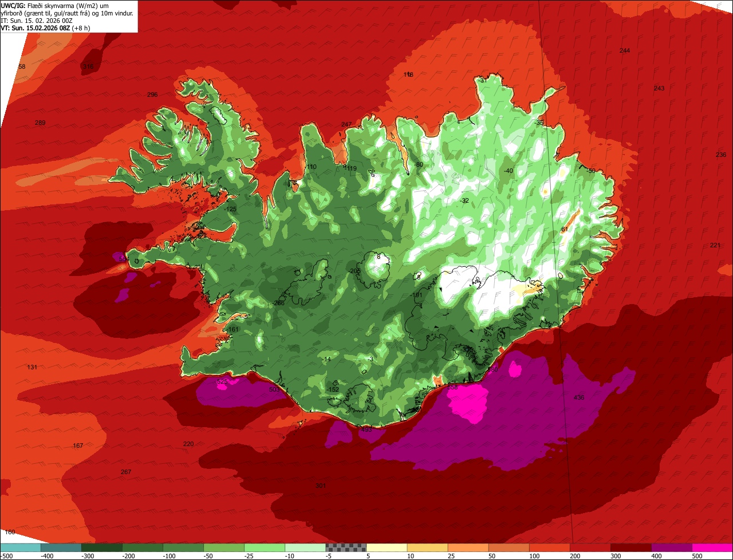Click the legend swatch between 300 and 400
This screenshot has height=560, width=733.
[x=630, y=547]
